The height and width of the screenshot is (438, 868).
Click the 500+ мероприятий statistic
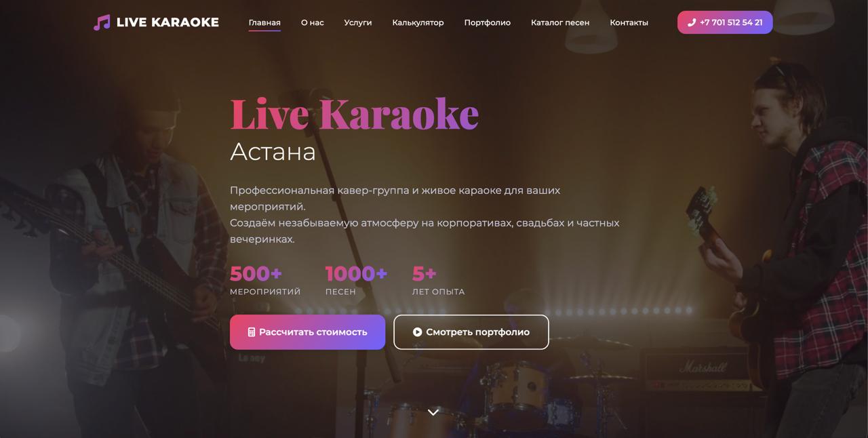(265, 281)
